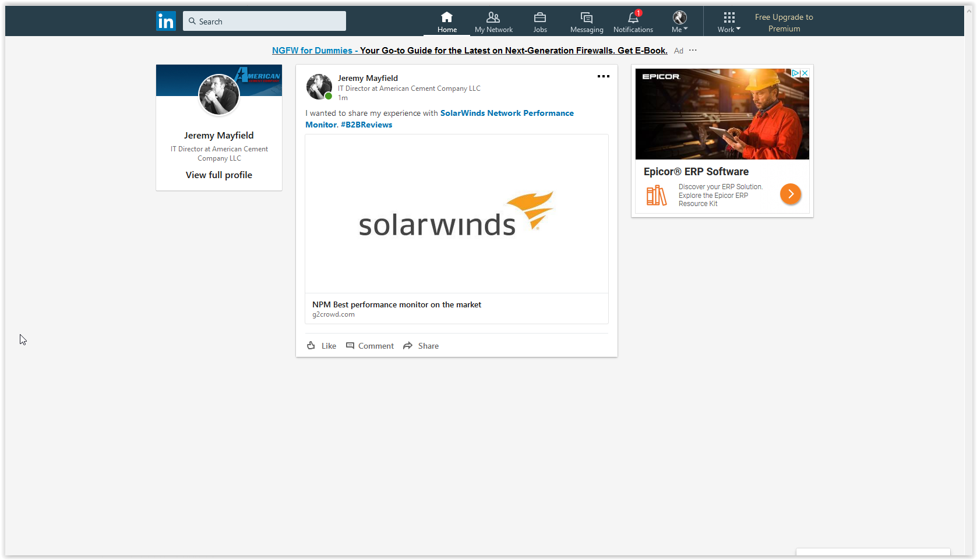The height and width of the screenshot is (560, 977).
Task: Click Jeremy Mayfield name on the post
Action: (368, 78)
